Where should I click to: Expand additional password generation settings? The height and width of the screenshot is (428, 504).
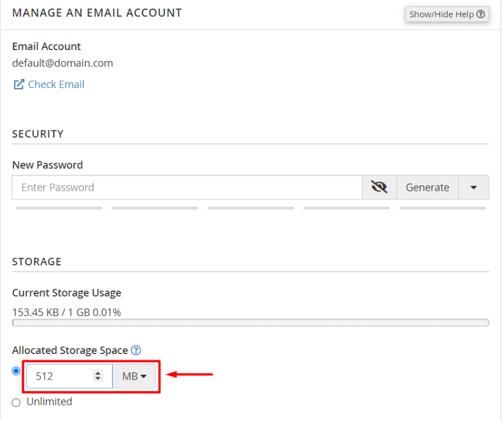pos(473,187)
